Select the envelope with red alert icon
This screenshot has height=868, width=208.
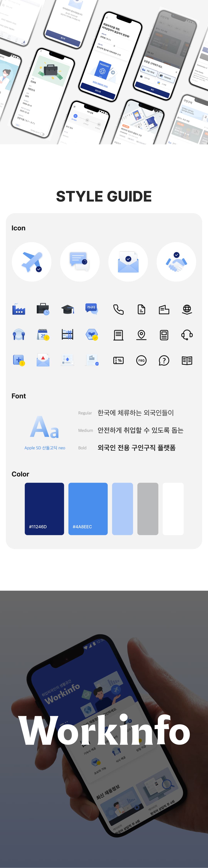click(x=43, y=360)
